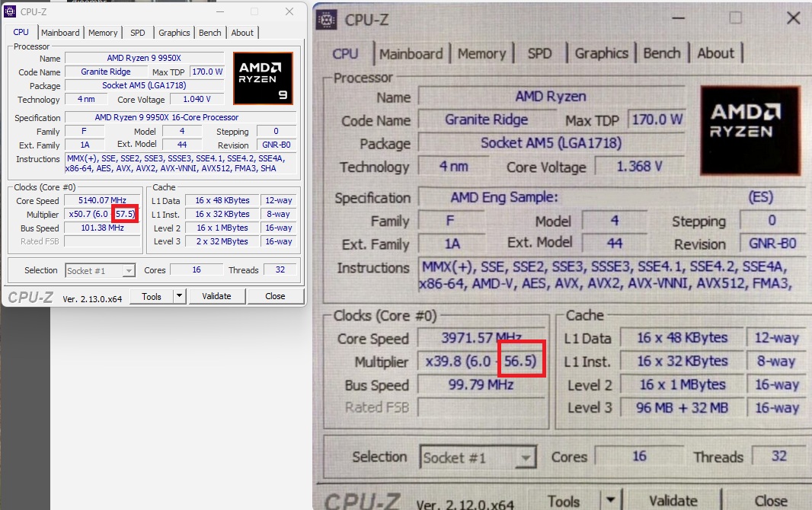The width and height of the screenshot is (812, 510).
Task: Click Cores value 16 in right window
Action: (x=639, y=456)
